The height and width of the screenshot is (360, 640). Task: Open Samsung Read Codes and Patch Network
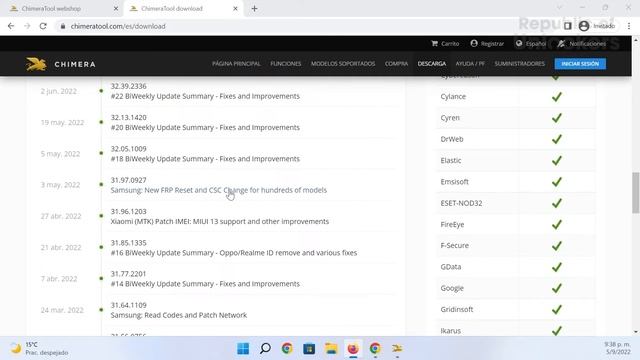[x=178, y=315]
